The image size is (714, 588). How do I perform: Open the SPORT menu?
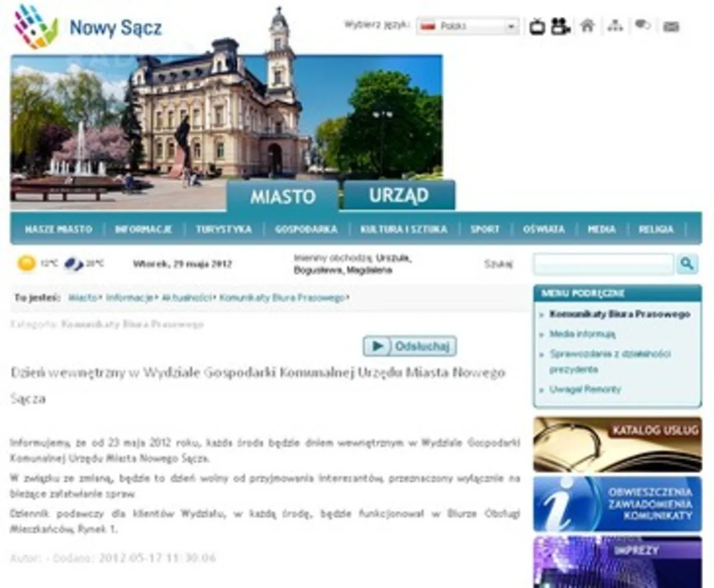coord(485,229)
